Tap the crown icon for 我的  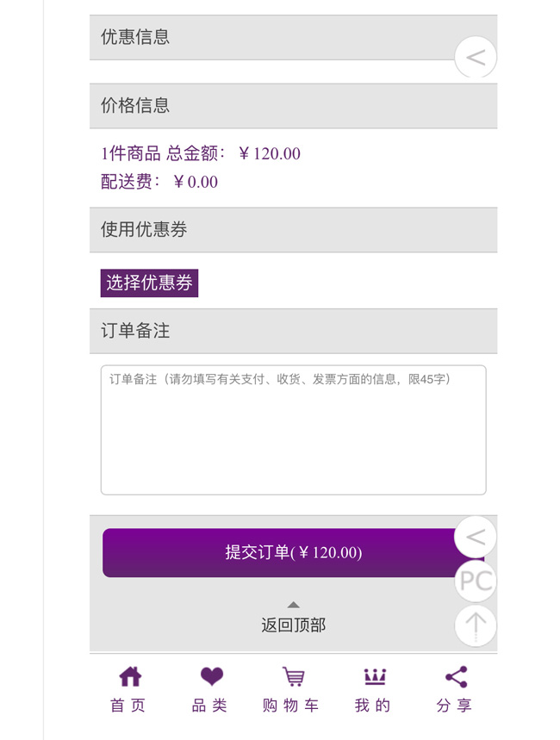point(375,677)
